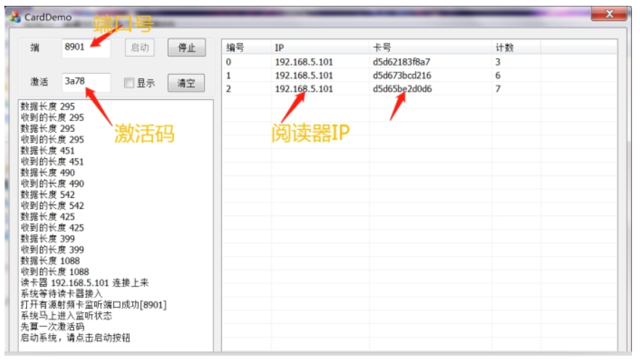640x364 pixels.
Task: Toggle the 显示 checkbox
Action: pos(129,83)
